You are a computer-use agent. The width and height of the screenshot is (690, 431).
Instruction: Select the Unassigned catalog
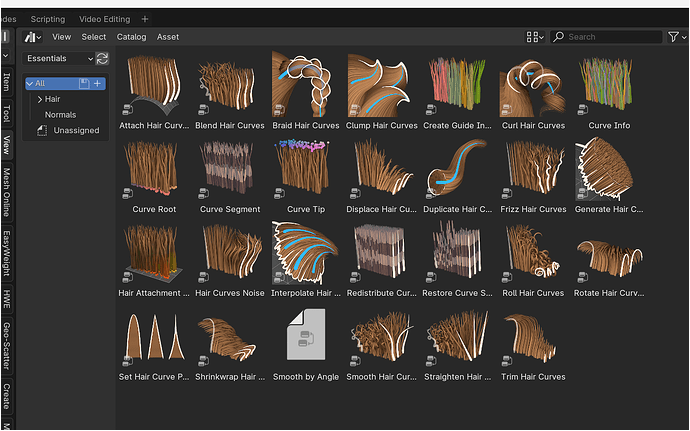pyautogui.click(x=76, y=130)
